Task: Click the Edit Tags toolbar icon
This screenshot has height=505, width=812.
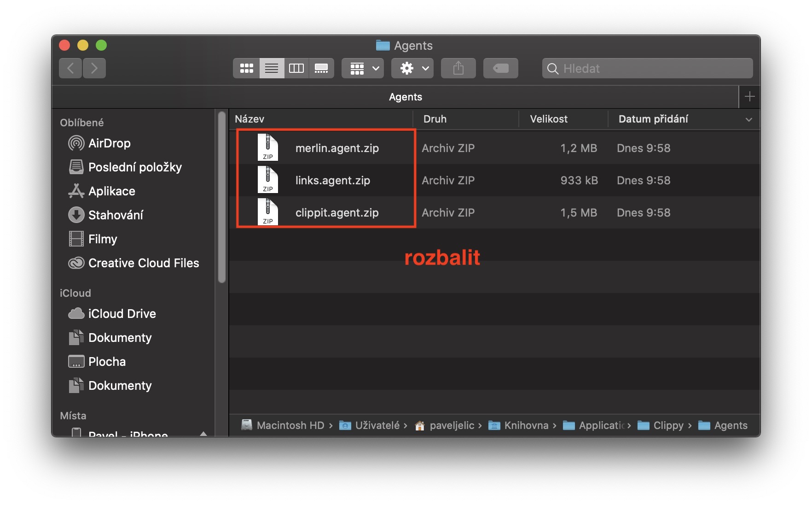Action: tap(500, 69)
